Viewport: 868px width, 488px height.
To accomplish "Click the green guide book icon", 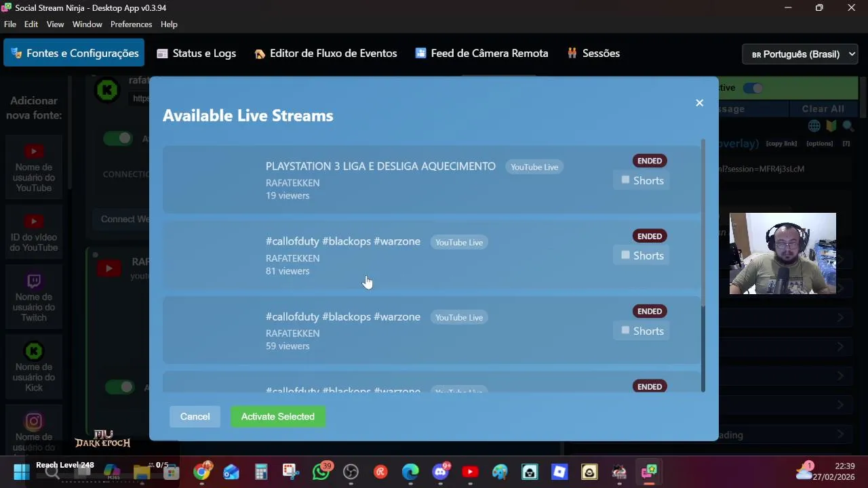I will [831, 126].
